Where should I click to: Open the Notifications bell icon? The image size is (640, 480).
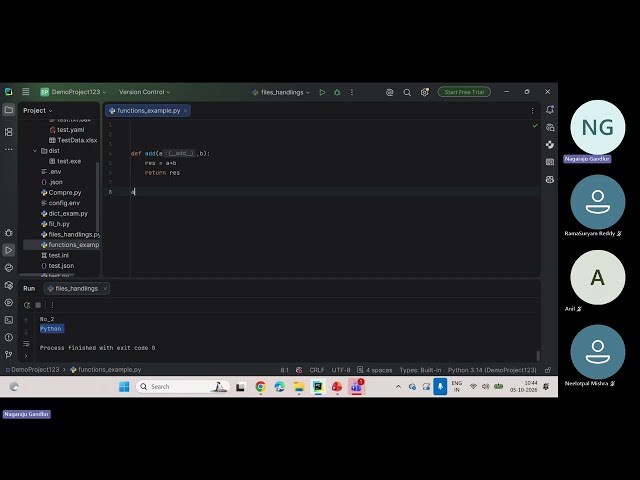click(550, 110)
